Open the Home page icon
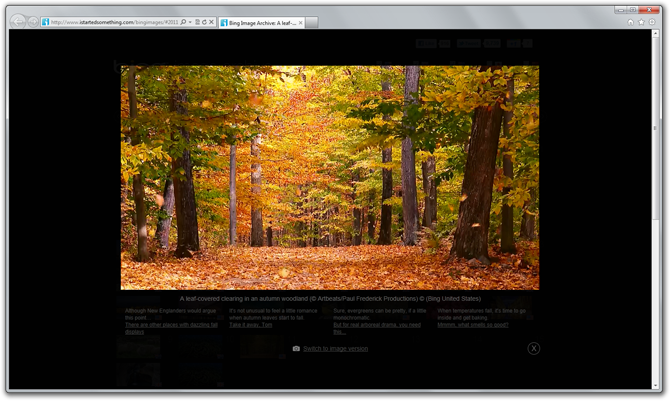This screenshot has width=670, height=401. [x=631, y=22]
